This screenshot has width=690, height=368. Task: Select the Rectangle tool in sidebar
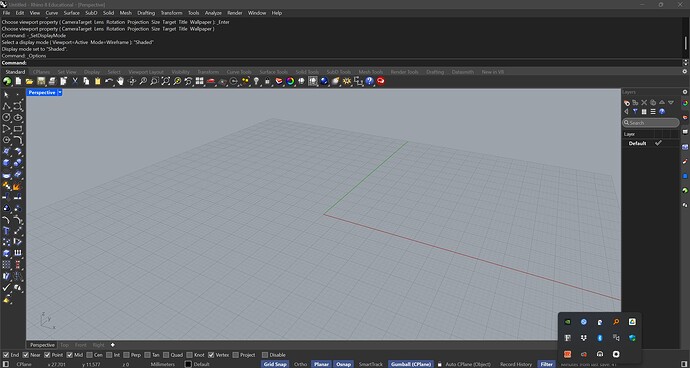click(18, 129)
